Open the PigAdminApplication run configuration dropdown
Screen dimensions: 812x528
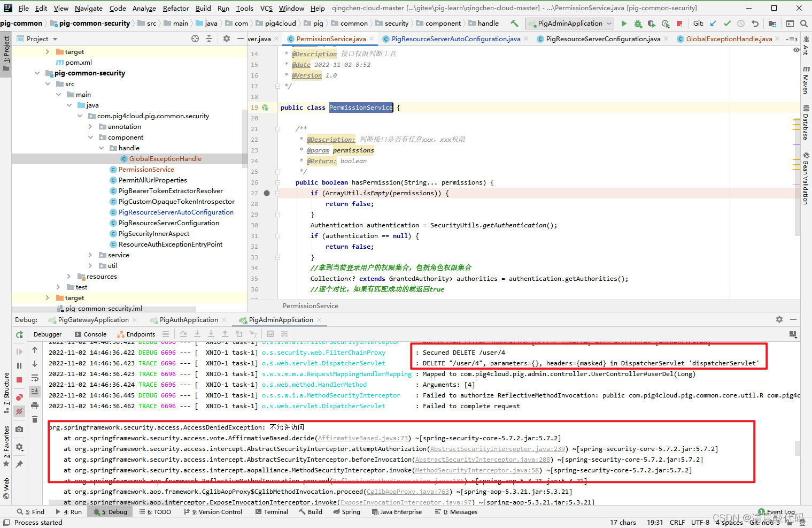coord(569,24)
